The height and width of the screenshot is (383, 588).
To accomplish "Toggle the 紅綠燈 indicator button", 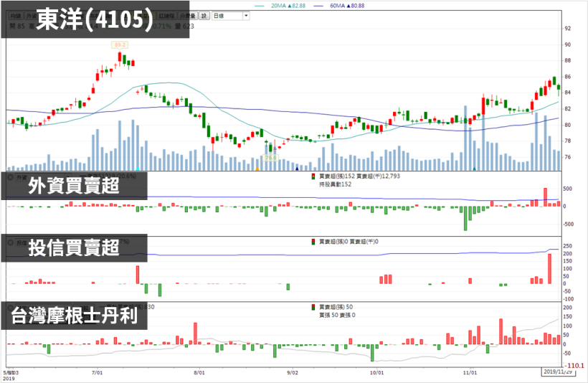I will tap(167, 16).
